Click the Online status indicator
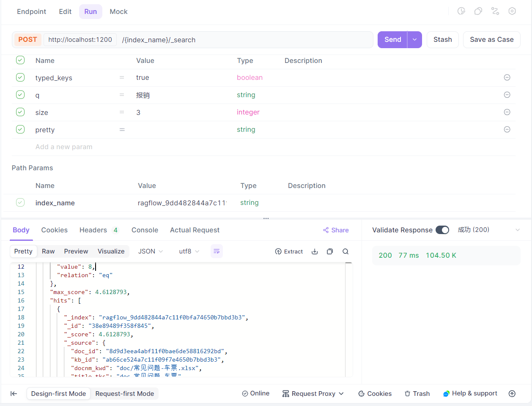The width and height of the screenshot is (532, 406). click(x=255, y=393)
